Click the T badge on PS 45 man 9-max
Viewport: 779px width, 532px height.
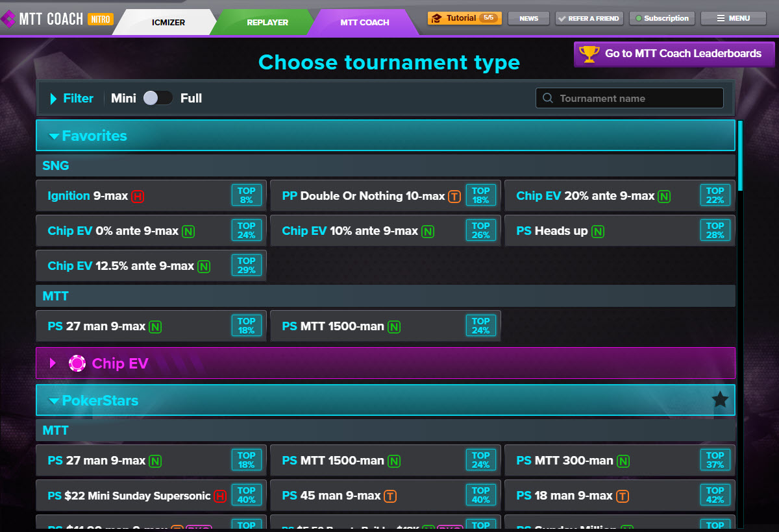[x=390, y=496]
